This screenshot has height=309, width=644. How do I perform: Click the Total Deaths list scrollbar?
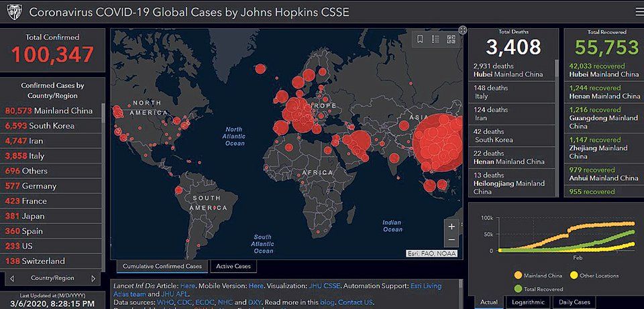click(x=557, y=68)
